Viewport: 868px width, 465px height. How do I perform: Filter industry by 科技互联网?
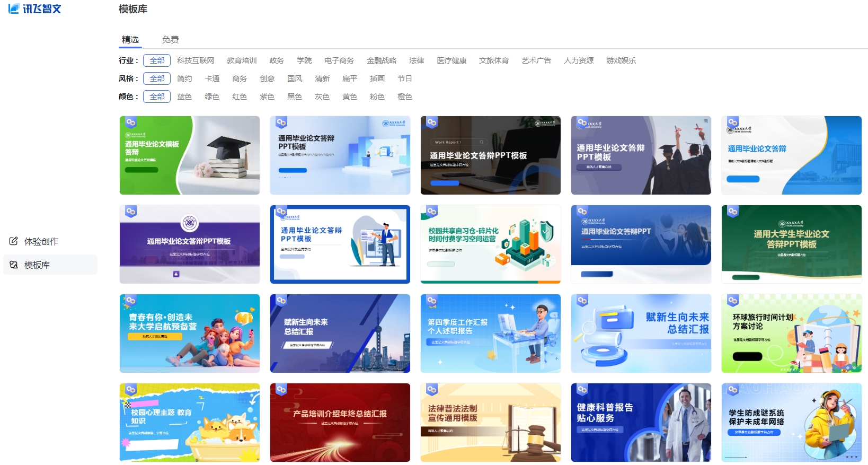click(x=196, y=60)
